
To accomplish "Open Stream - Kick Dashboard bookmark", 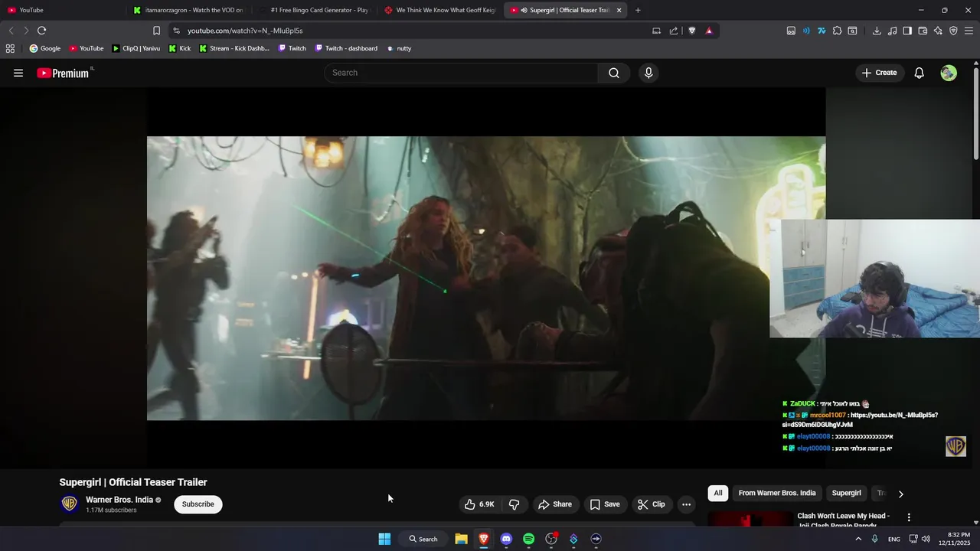I will coord(234,48).
